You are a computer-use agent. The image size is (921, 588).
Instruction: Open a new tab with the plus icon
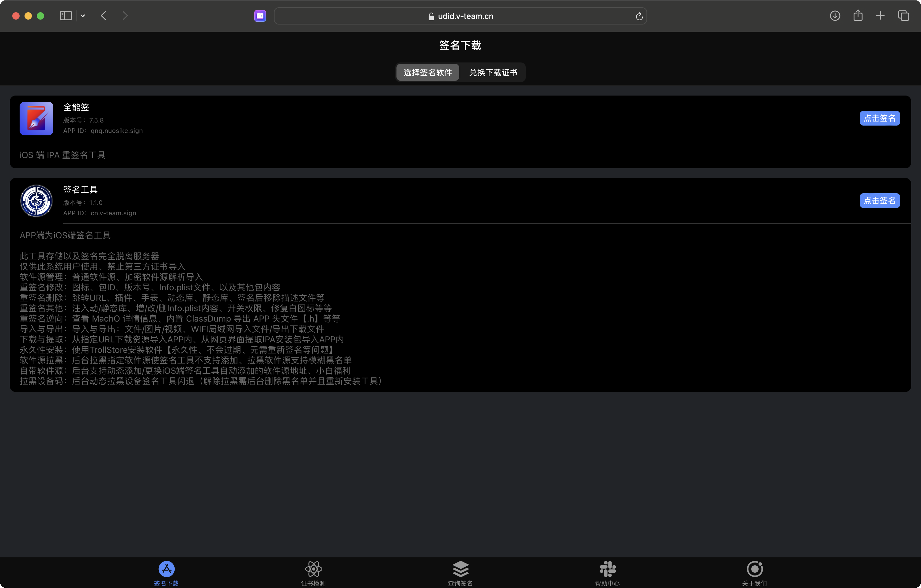coord(881,16)
